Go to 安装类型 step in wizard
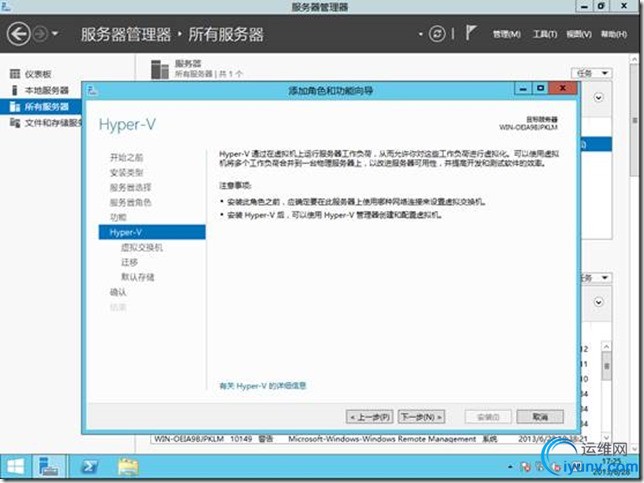 pos(126,172)
